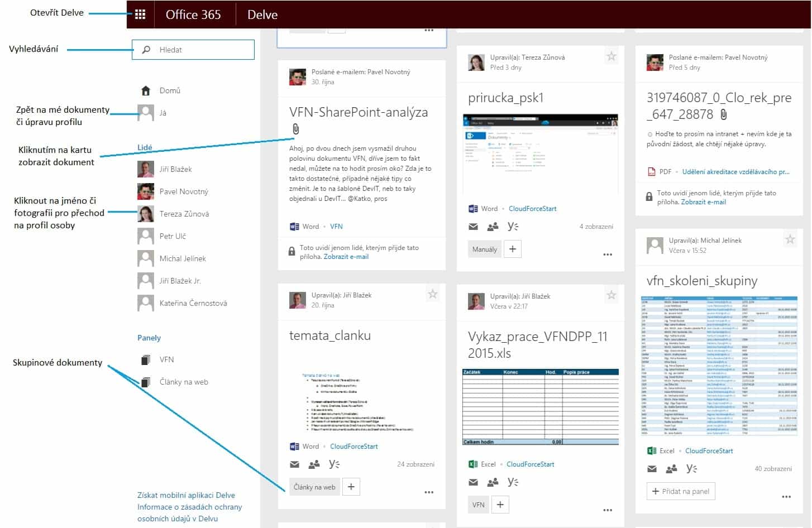The image size is (812, 528).
Task: Open more options on vfn_skoleni_skupiny card
Action: pyautogui.click(x=786, y=497)
